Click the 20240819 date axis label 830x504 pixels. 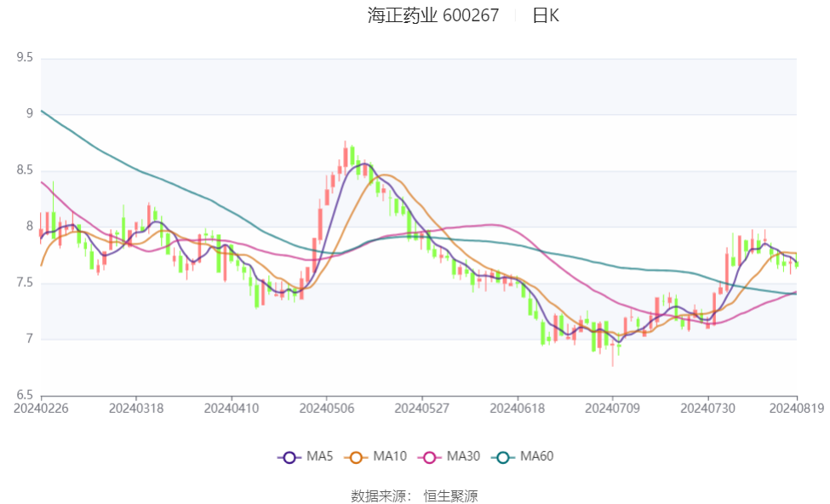coord(797,408)
